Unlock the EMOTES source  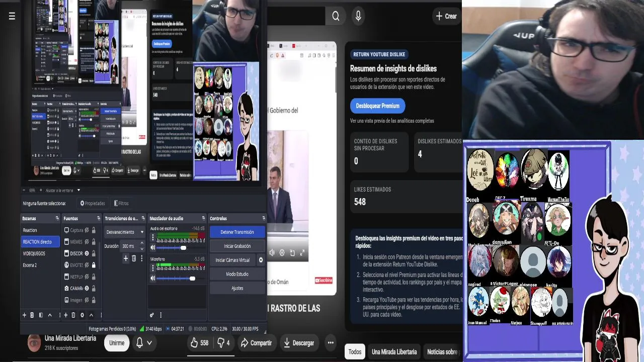(x=94, y=265)
